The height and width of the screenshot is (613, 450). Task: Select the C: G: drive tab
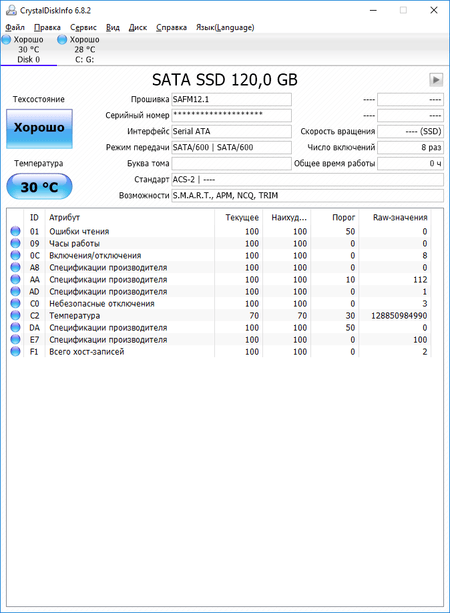click(84, 49)
